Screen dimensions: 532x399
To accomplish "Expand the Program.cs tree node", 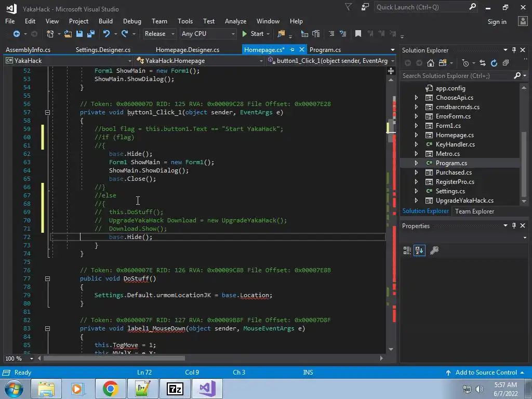I will [416, 163].
